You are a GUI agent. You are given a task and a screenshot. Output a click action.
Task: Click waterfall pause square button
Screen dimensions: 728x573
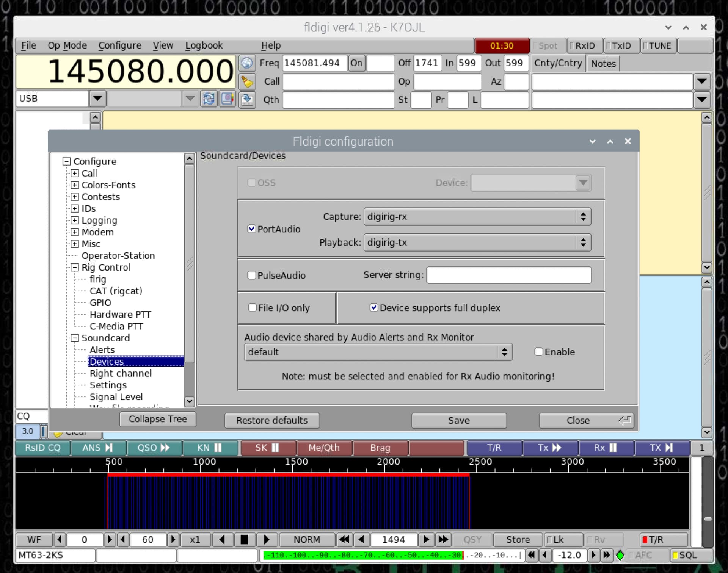pyautogui.click(x=245, y=539)
